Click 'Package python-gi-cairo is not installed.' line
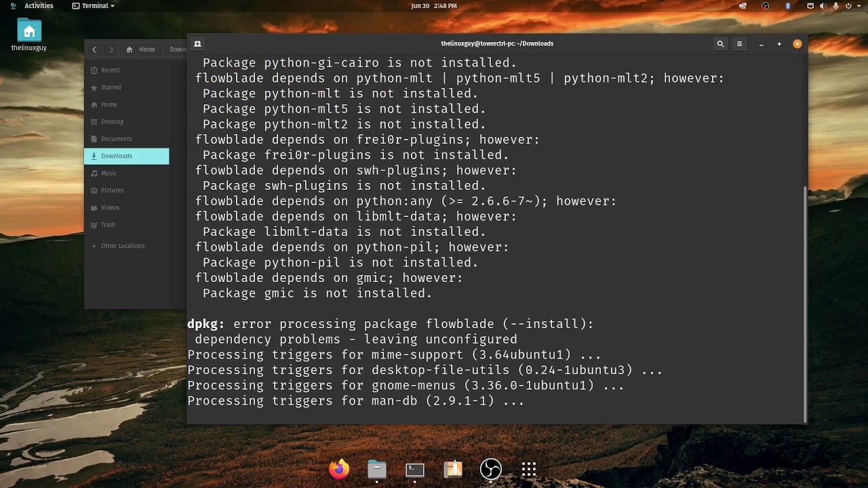The image size is (868, 488). point(360,63)
